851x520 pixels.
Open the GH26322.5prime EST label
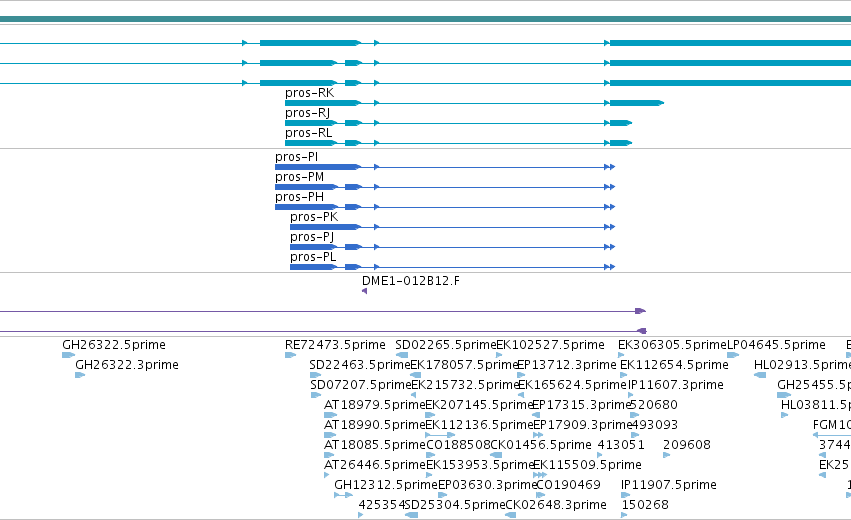(x=114, y=345)
